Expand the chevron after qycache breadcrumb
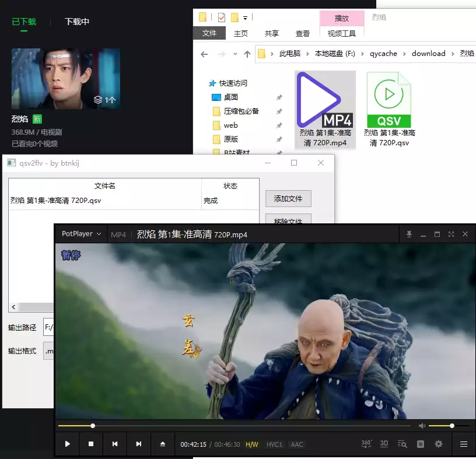476x459 pixels. click(404, 54)
